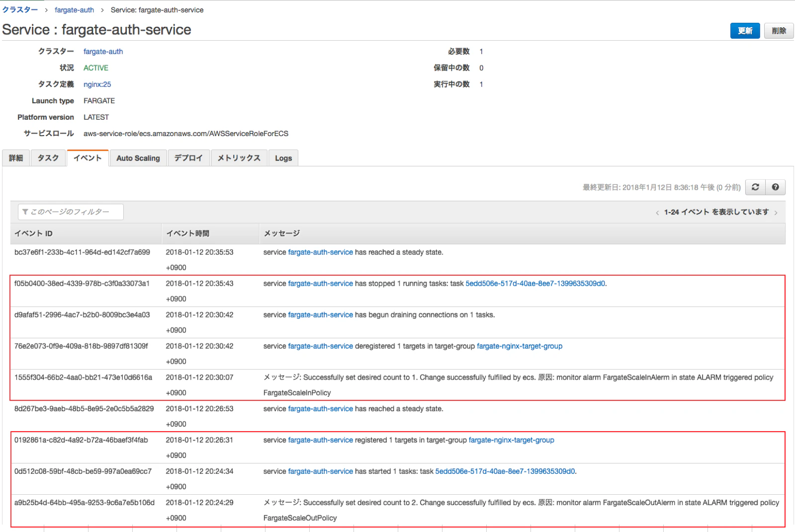The image size is (795, 532).
Task: Switch to the タスク tab
Action: pyautogui.click(x=48, y=158)
